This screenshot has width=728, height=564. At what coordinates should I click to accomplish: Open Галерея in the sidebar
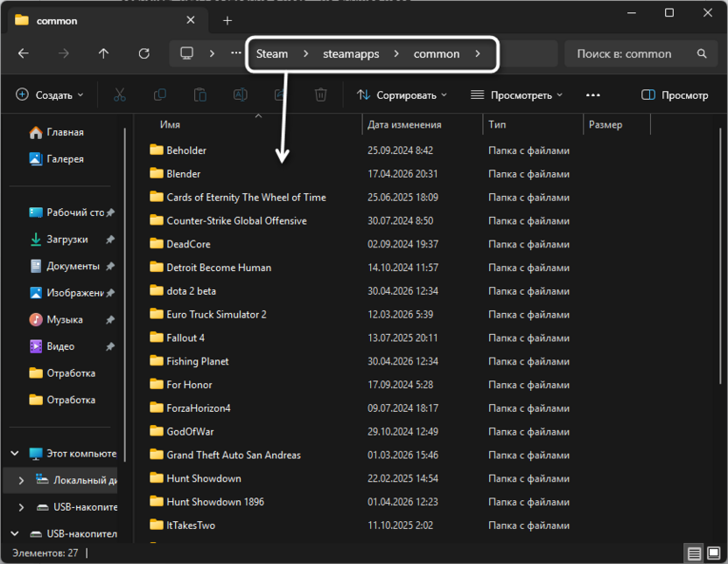click(56, 158)
